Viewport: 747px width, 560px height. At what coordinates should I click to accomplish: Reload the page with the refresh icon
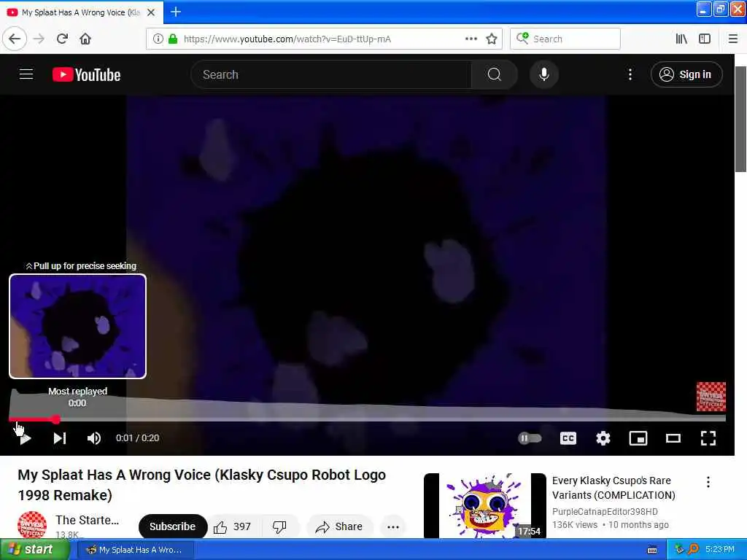63,39
